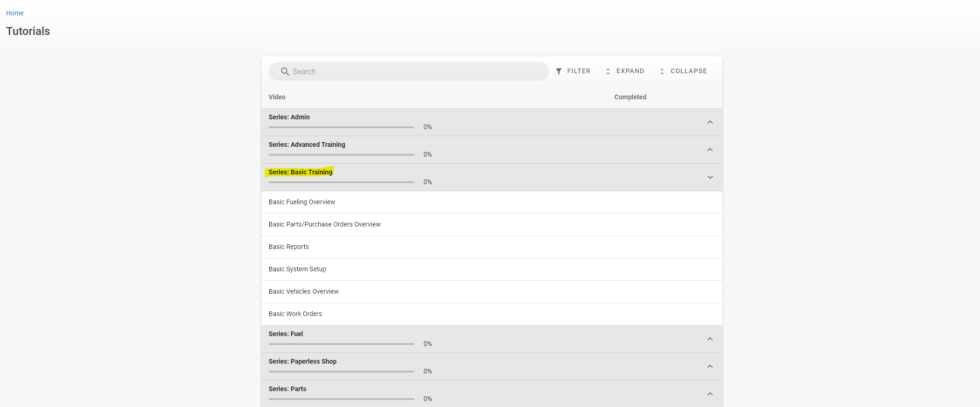Click the Series: Basic Training header title
The image size is (980, 407).
click(300, 172)
